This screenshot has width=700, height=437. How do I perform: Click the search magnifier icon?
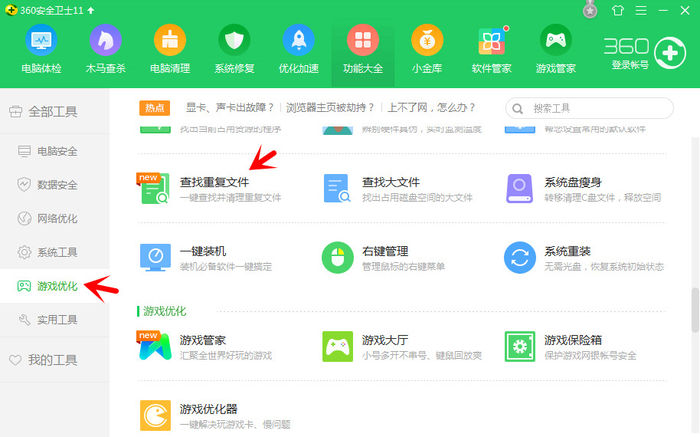coord(517,108)
